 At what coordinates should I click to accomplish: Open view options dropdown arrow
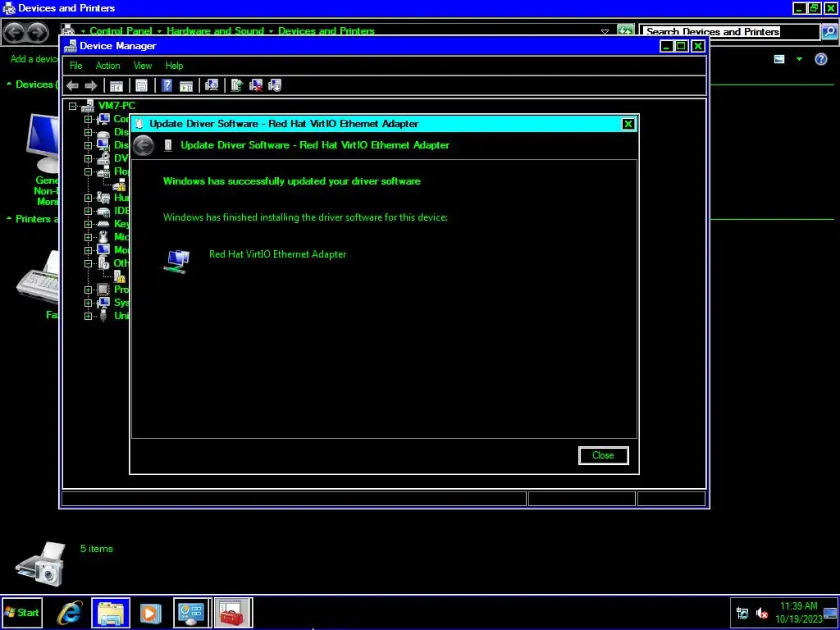799,59
